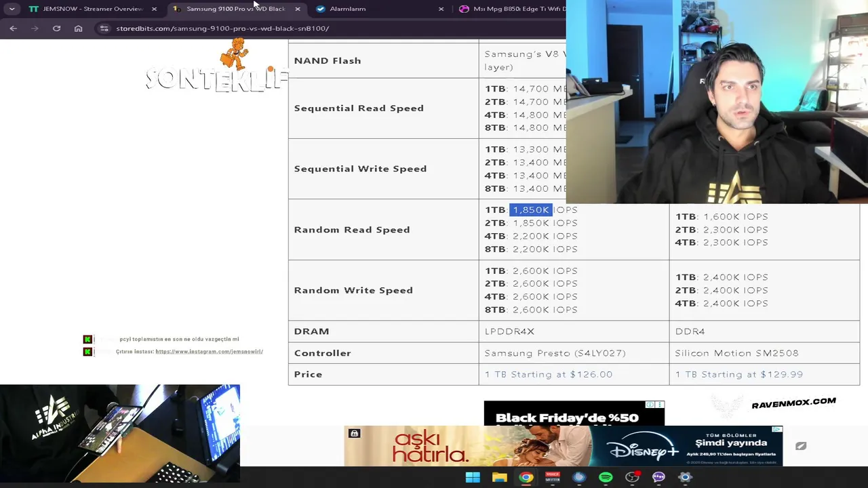
Task: Close the Alarmlarım tab
Action: (x=441, y=9)
